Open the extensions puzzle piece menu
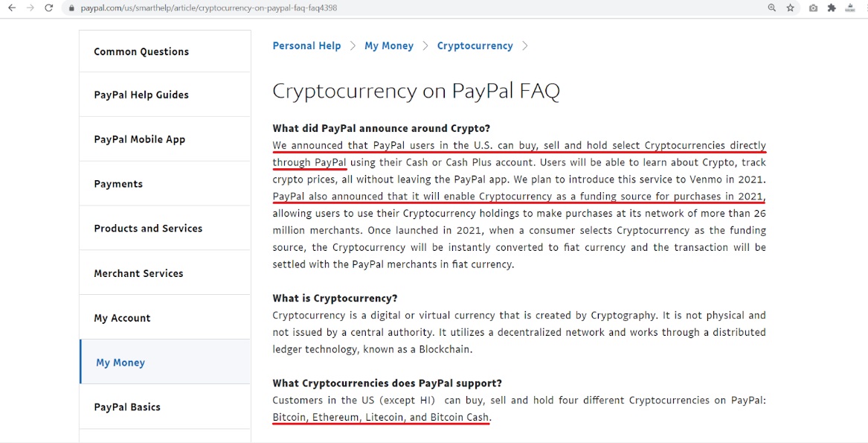868x443 pixels. click(832, 8)
